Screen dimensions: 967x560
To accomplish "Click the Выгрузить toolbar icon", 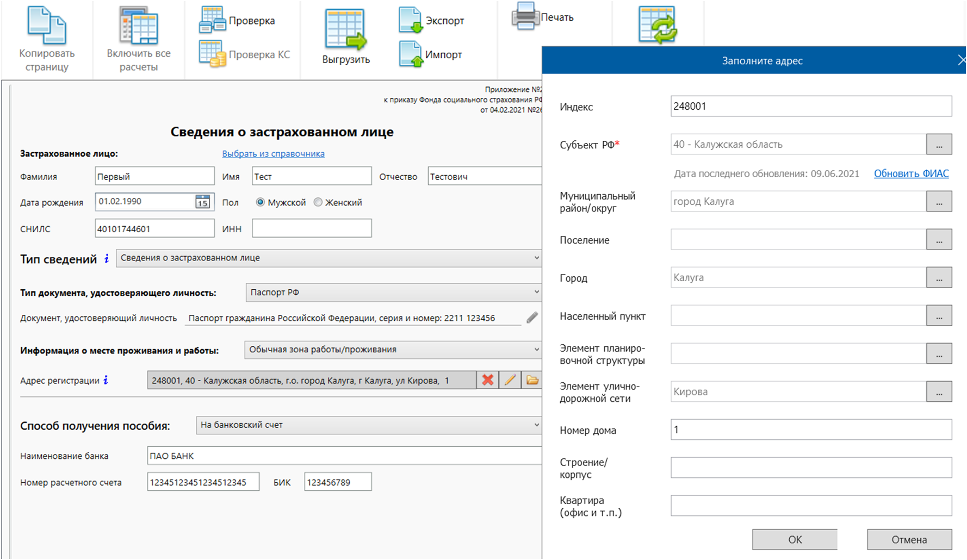I will click(345, 30).
